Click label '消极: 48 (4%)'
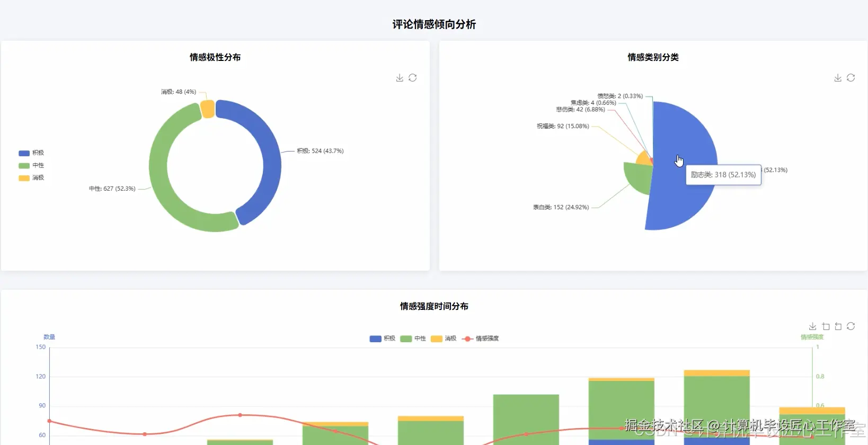 click(x=179, y=92)
